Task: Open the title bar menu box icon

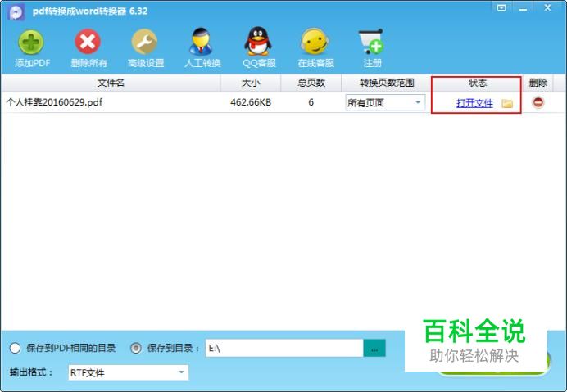Action: pyautogui.click(x=501, y=8)
